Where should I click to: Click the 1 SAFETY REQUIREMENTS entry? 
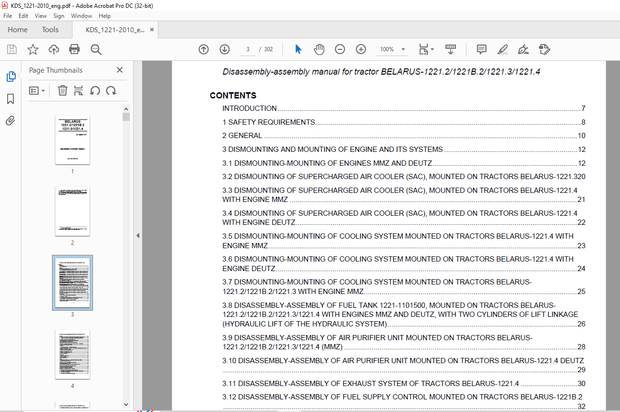[x=404, y=122]
